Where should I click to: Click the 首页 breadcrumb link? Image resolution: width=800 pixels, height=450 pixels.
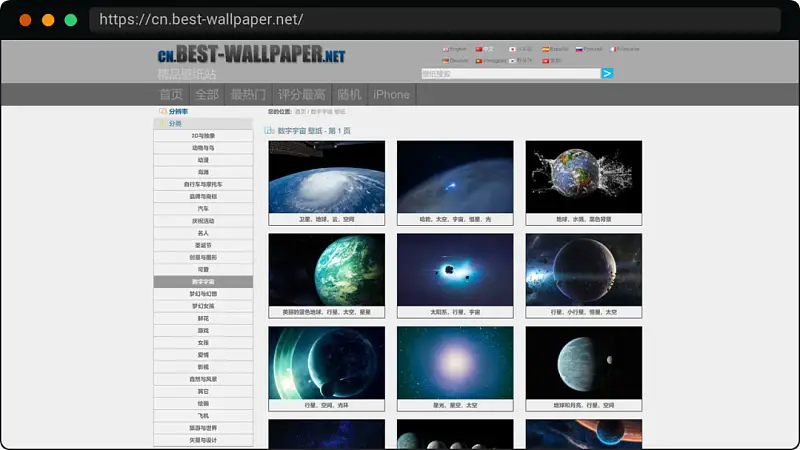[300, 112]
